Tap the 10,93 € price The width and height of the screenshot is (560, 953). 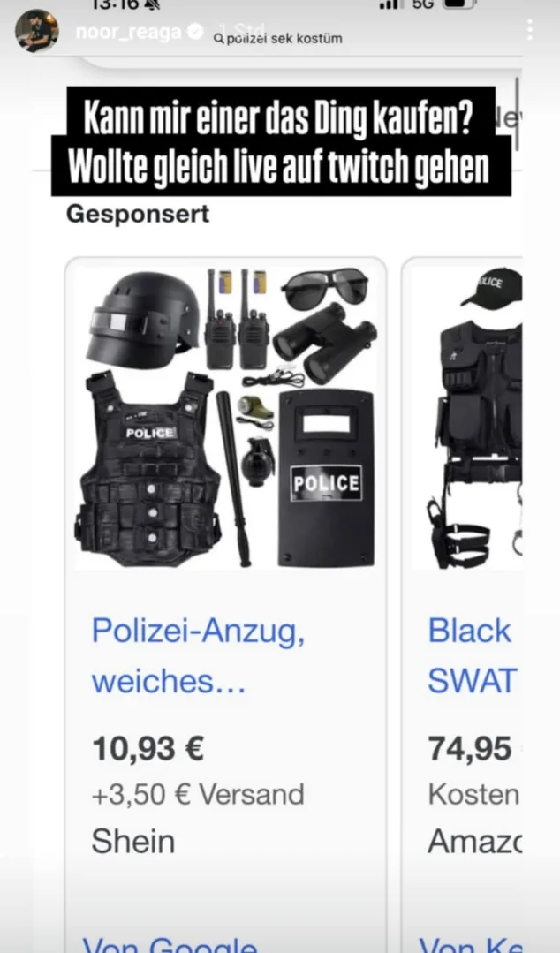pos(148,748)
